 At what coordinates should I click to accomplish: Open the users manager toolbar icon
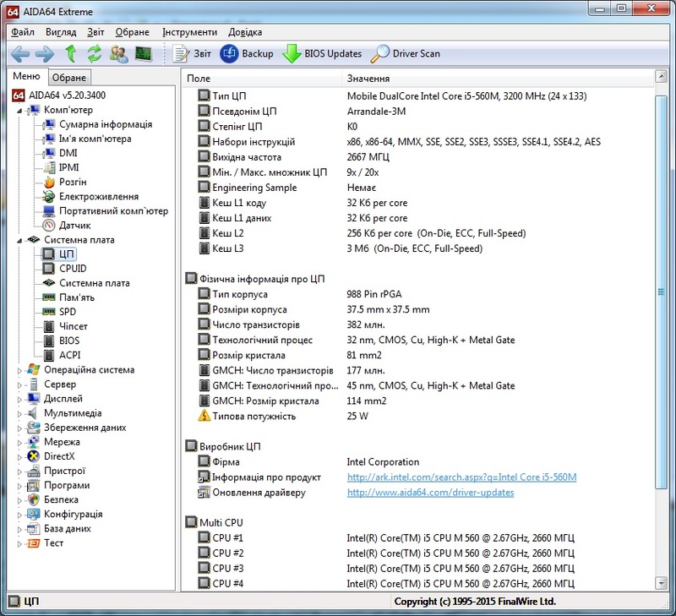(118, 54)
